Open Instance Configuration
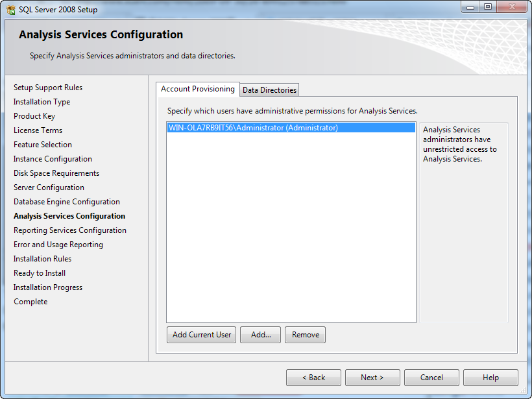Viewport: 532px width, 399px height. click(x=52, y=158)
